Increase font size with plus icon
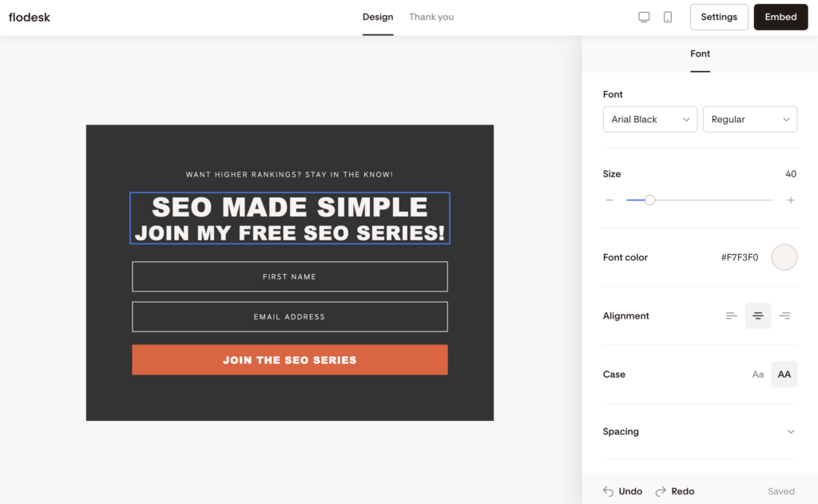This screenshot has height=504, width=818. coord(791,200)
